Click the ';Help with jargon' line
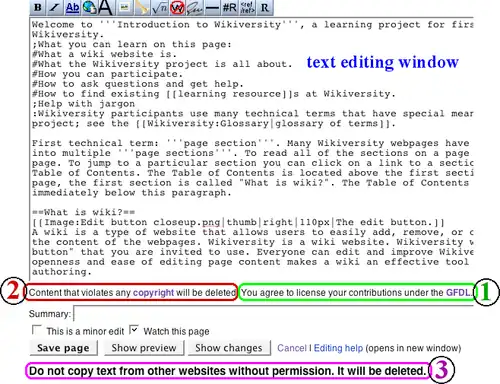Screen dimensions: 500x384 (84, 104)
